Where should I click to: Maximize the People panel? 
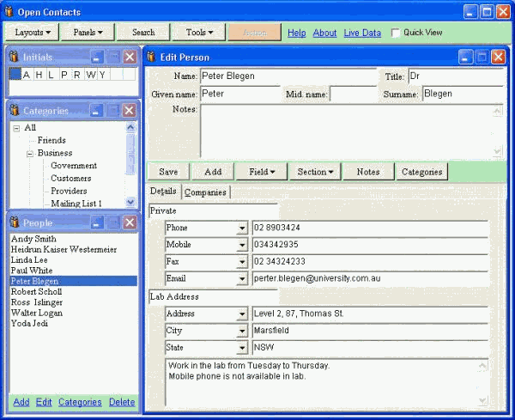coord(113,222)
